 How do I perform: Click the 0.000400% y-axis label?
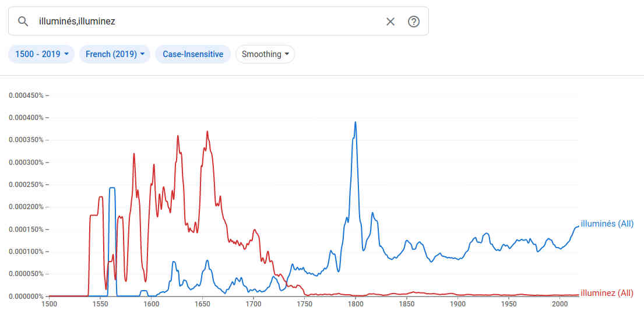(x=26, y=118)
